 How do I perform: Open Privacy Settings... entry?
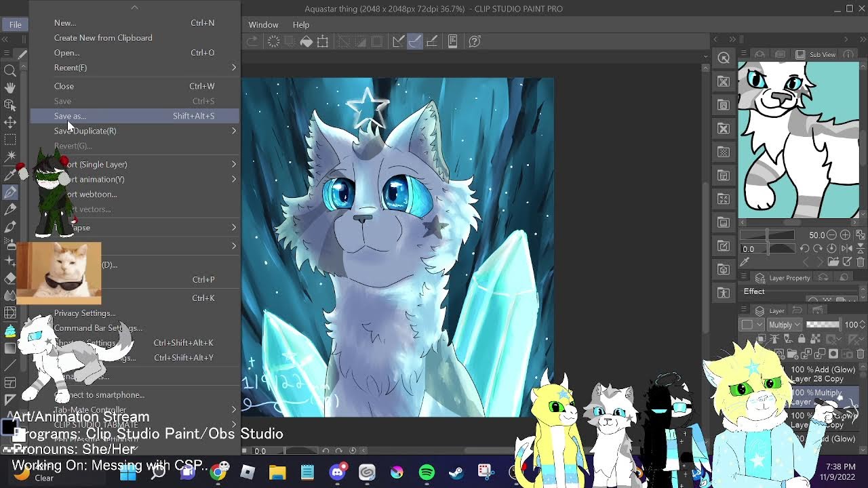pos(85,313)
